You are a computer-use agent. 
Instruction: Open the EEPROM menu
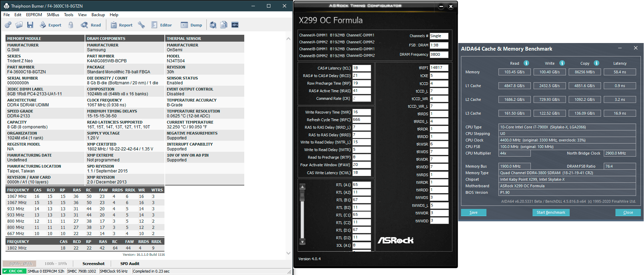[34, 15]
